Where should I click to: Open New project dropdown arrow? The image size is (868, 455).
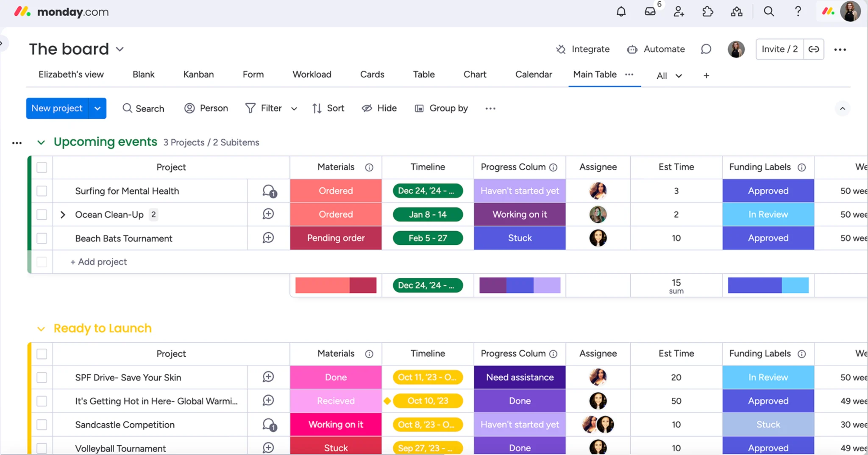click(97, 108)
